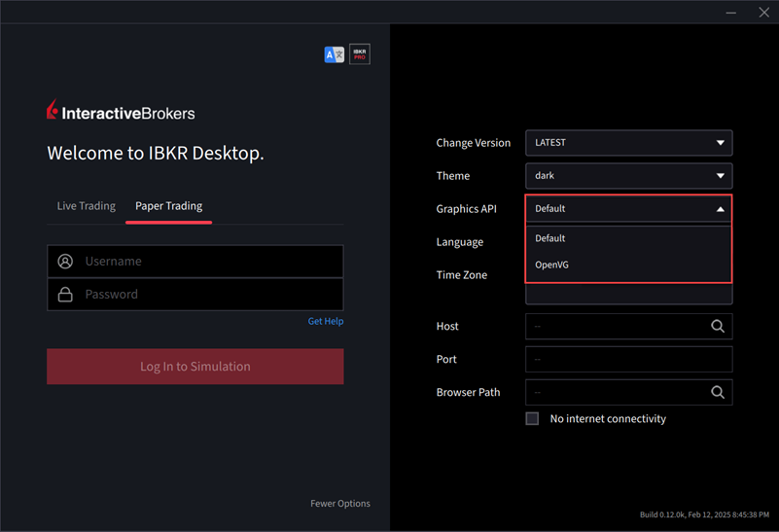This screenshot has width=779, height=532.
Task: Click Fewer Options link
Action: [x=340, y=503]
